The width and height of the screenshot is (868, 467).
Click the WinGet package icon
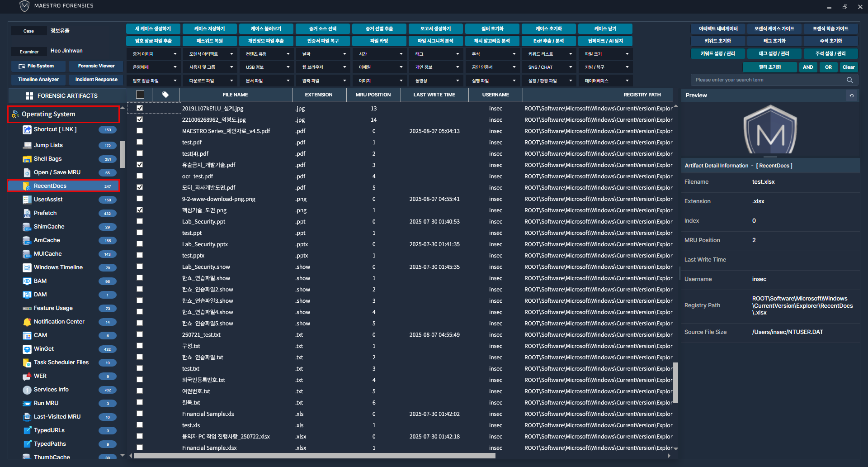tap(27, 349)
